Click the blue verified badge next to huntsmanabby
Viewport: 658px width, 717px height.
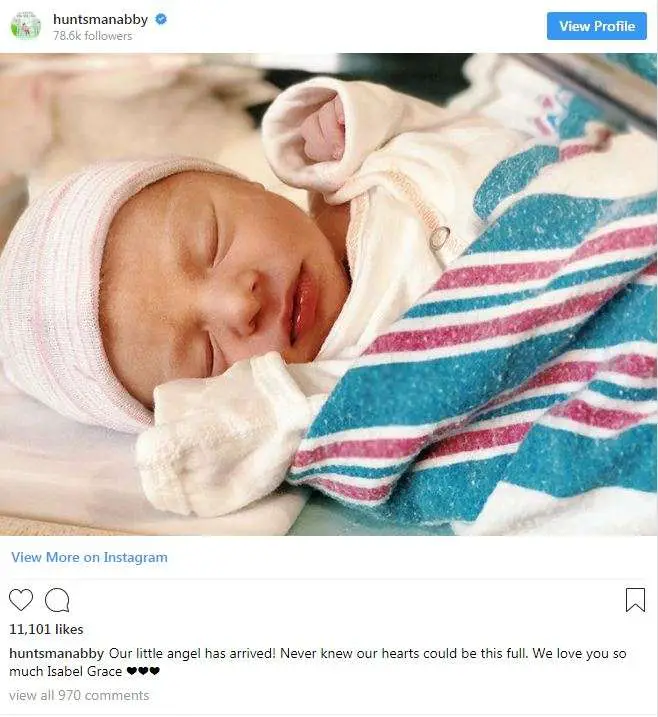click(161, 19)
